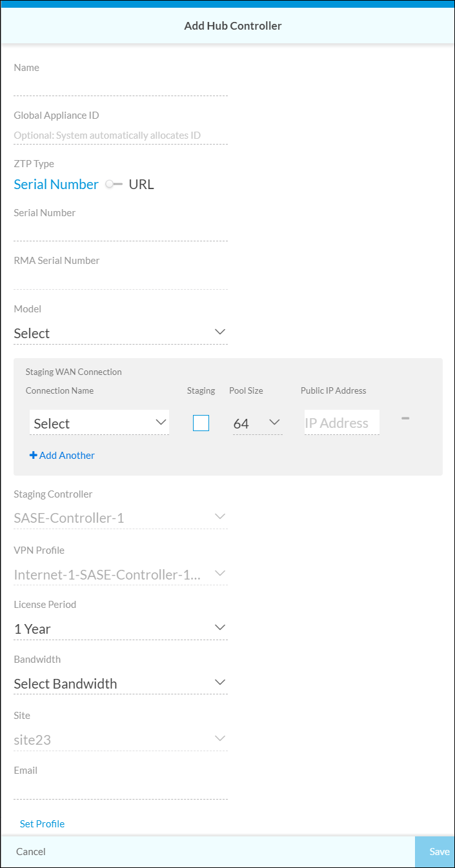Click the minus icon beside Public IP Address
The image size is (455, 868).
click(x=405, y=418)
